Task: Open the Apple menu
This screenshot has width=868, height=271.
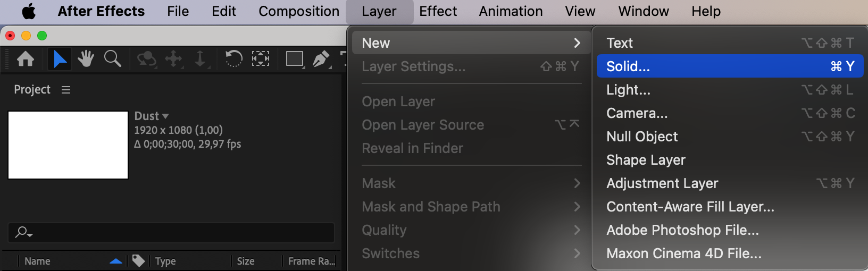Action: tap(29, 11)
